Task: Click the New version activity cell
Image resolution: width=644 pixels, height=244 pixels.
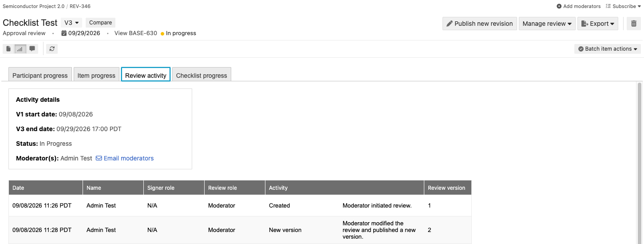Action: (285, 230)
